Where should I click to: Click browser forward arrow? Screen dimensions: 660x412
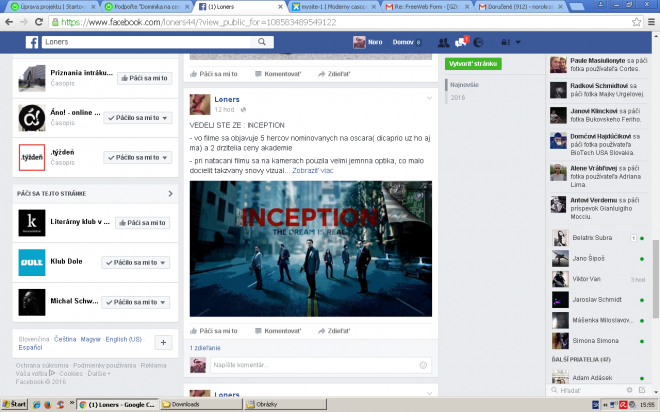(24, 22)
